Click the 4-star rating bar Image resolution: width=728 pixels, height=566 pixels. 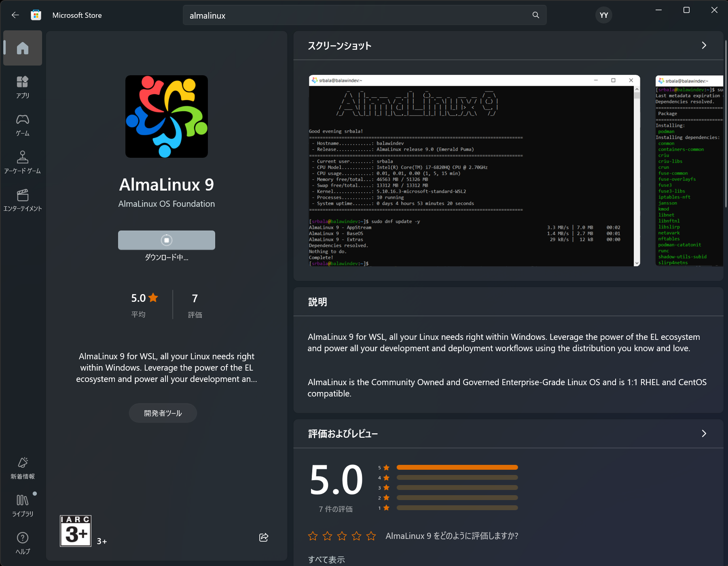457,477
